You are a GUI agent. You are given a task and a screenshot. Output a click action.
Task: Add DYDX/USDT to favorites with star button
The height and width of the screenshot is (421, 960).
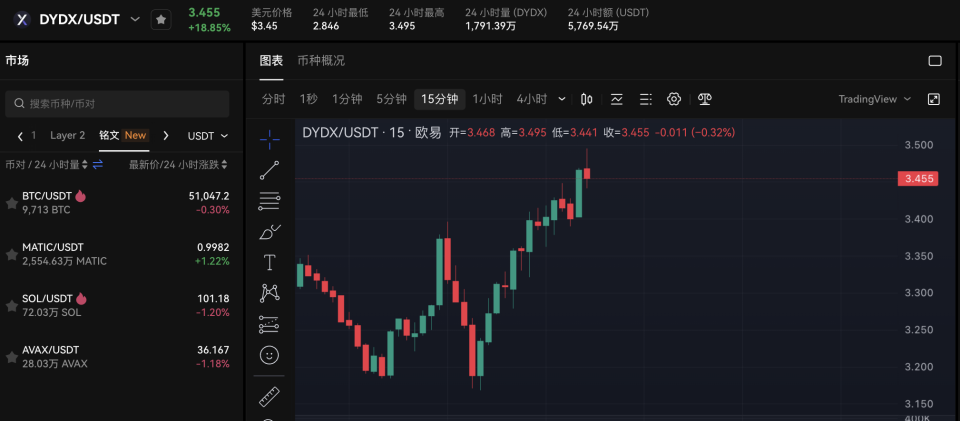pyautogui.click(x=161, y=20)
